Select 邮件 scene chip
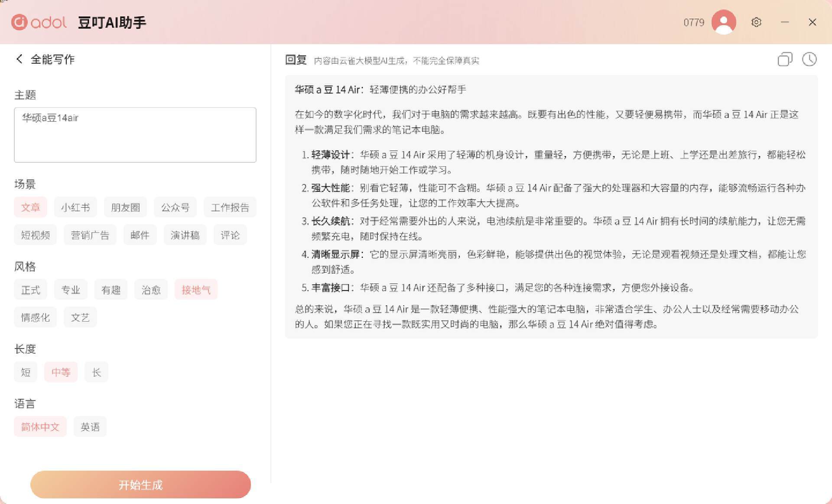Screen dimensions: 832x504 pyautogui.click(x=140, y=235)
